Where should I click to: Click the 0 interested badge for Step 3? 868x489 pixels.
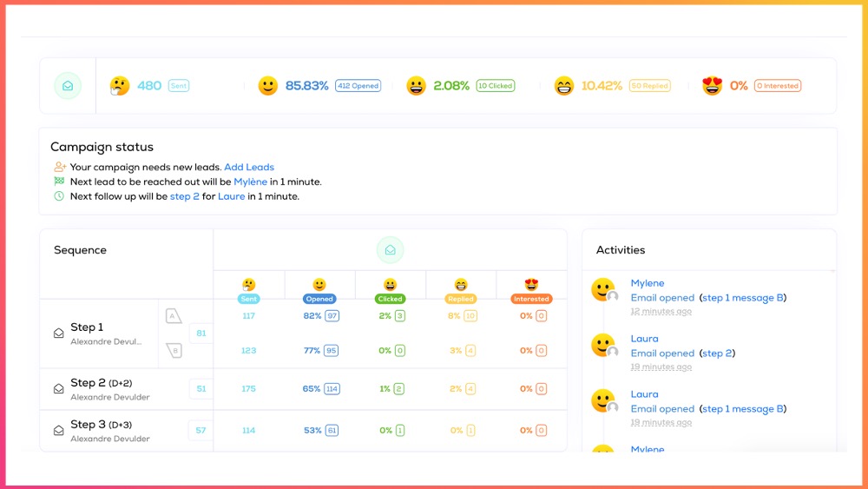click(542, 430)
